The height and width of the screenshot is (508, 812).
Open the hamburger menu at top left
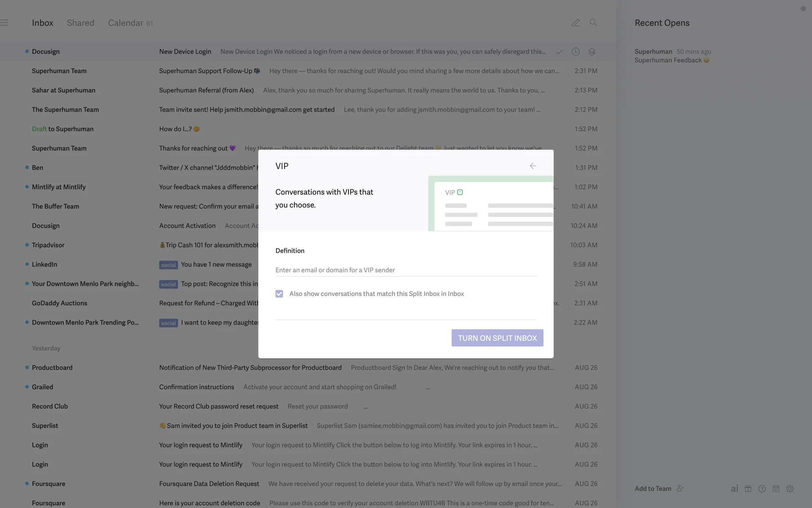tap(5, 23)
